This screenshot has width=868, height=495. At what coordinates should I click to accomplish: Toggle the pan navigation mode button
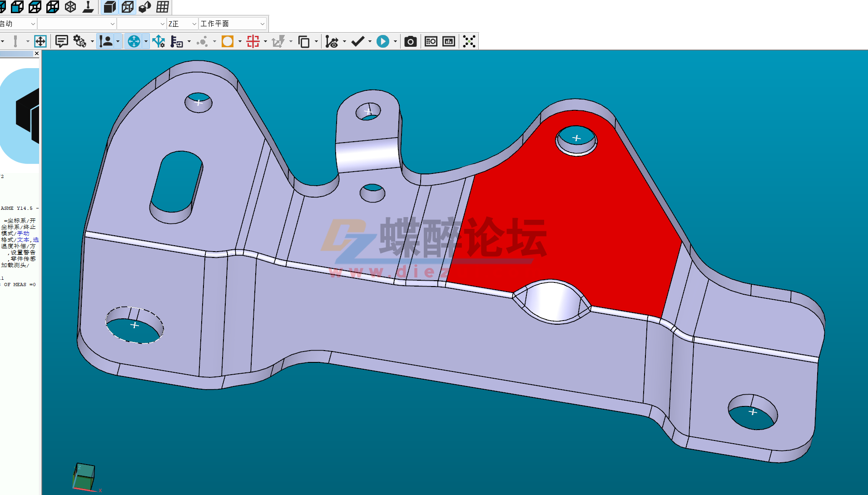[40, 41]
